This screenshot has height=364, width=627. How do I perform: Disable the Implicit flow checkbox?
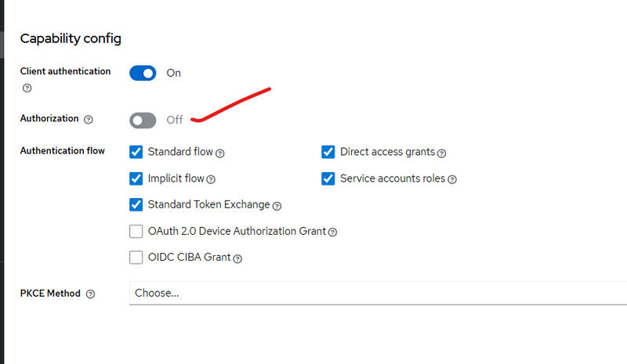(x=136, y=178)
